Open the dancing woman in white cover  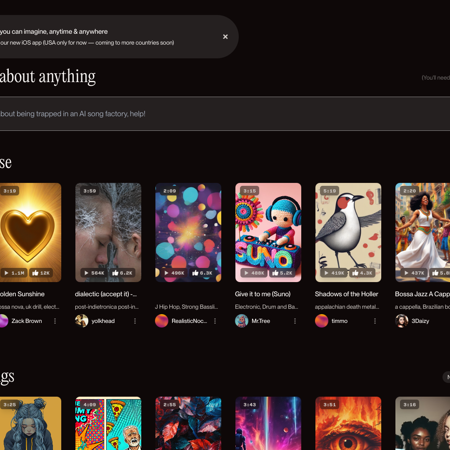click(423, 232)
